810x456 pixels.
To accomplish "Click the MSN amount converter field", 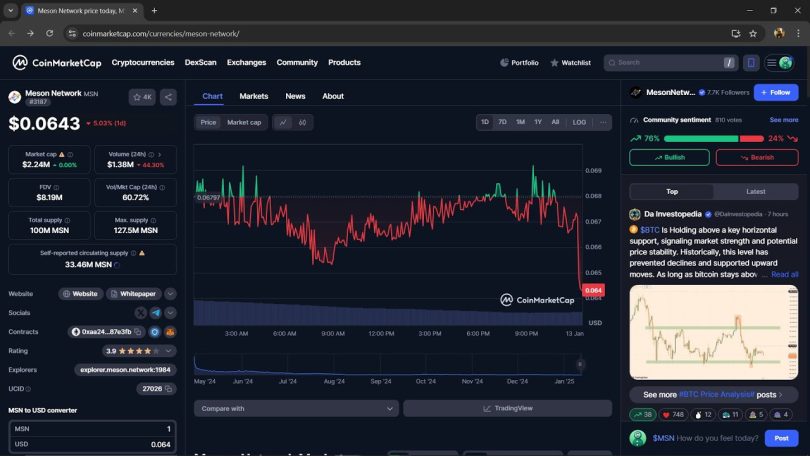I will coord(92,429).
